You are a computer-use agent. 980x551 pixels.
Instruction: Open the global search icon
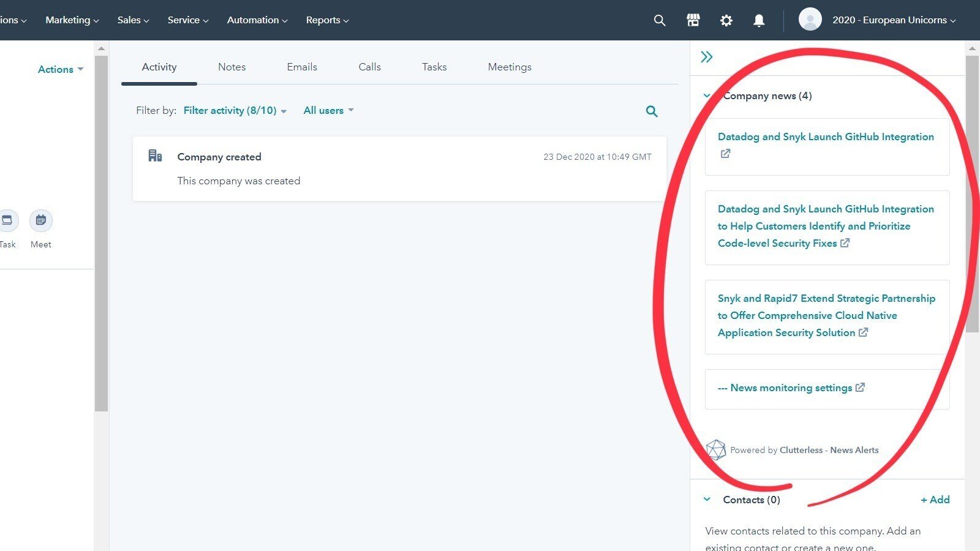tap(659, 20)
